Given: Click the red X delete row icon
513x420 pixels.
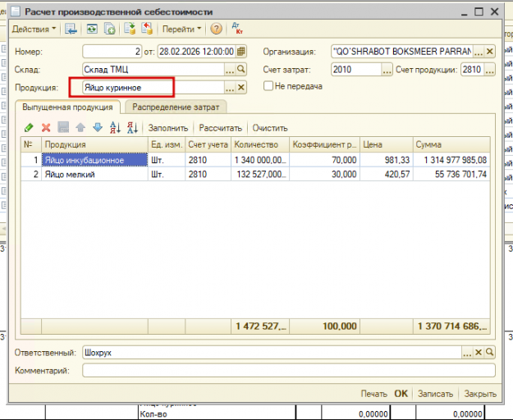Looking at the screenshot, I should click(46, 127).
